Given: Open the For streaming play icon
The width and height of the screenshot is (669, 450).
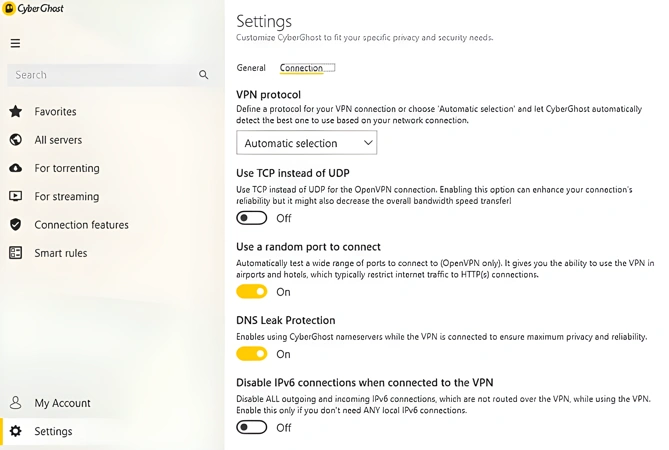Looking at the screenshot, I should click(16, 196).
